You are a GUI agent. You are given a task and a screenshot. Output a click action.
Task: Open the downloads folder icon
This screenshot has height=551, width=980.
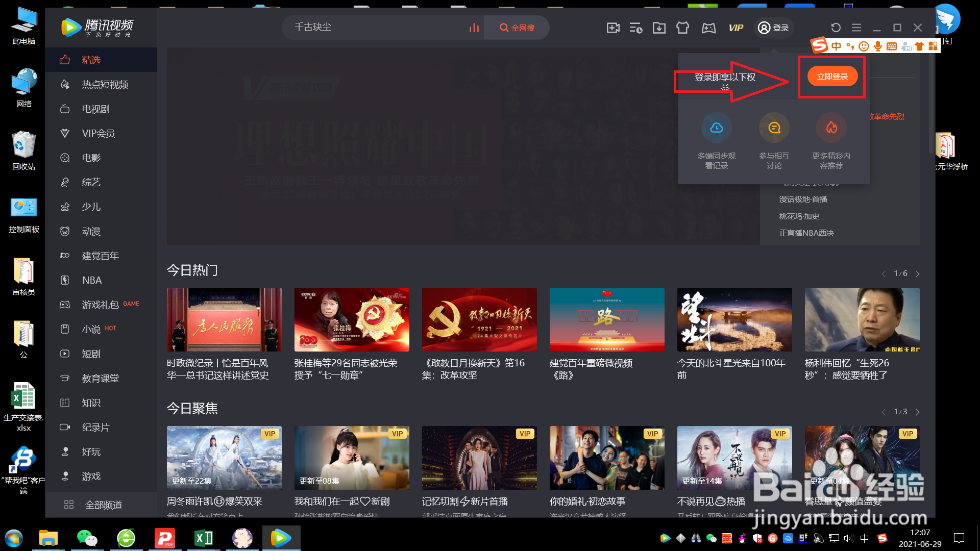tap(659, 28)
